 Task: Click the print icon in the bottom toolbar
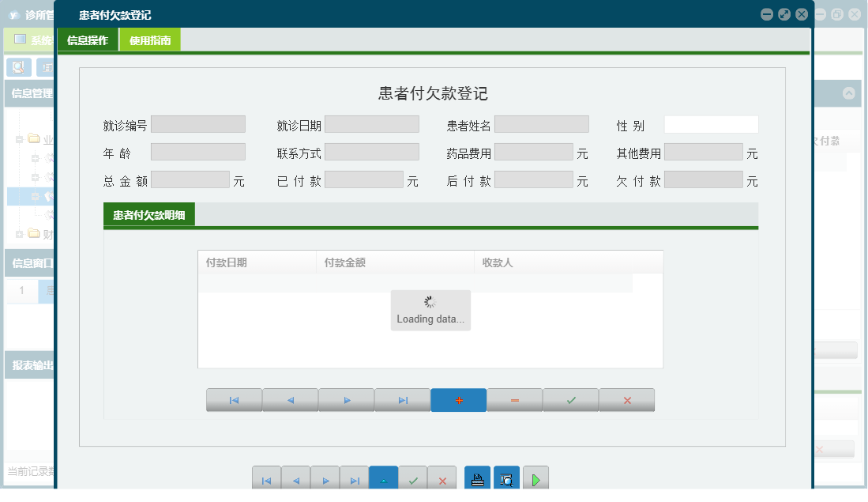(476, 477)
